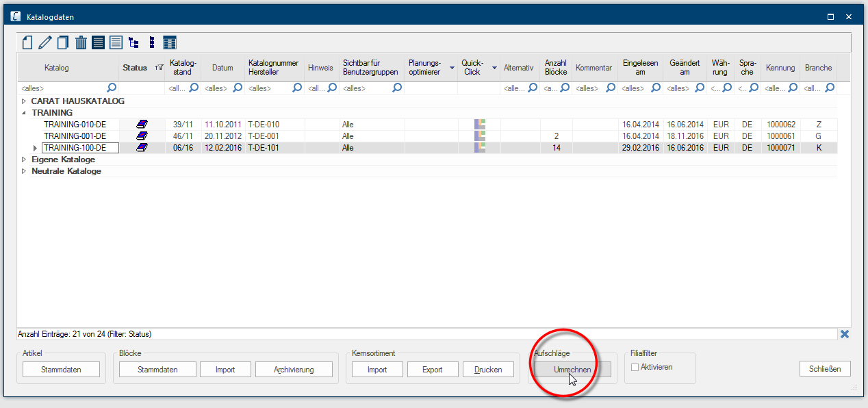Click the Katalog filter search field
This screenshot has width=868, height=408.
[62, 88]
